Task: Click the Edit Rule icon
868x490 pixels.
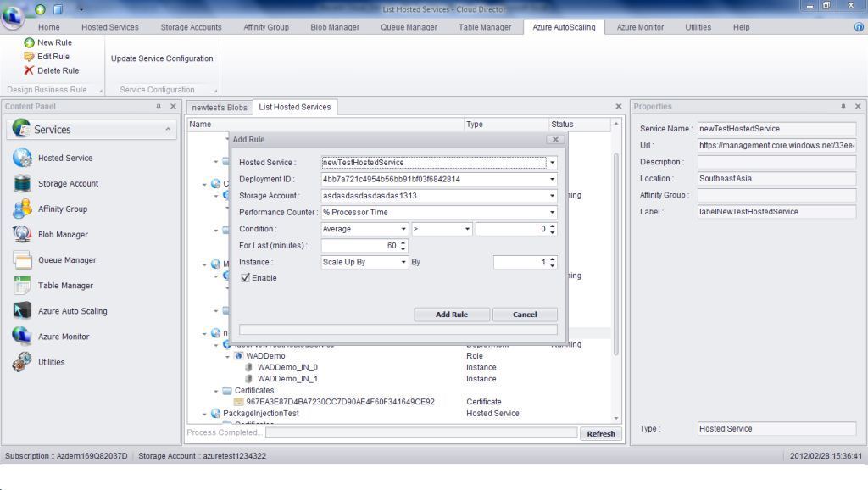Action: coord(29,57)
